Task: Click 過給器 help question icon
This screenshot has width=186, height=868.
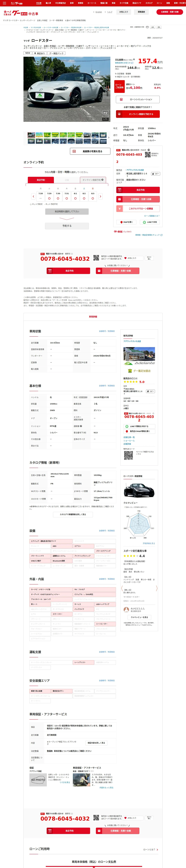Action: pos(81,426)
